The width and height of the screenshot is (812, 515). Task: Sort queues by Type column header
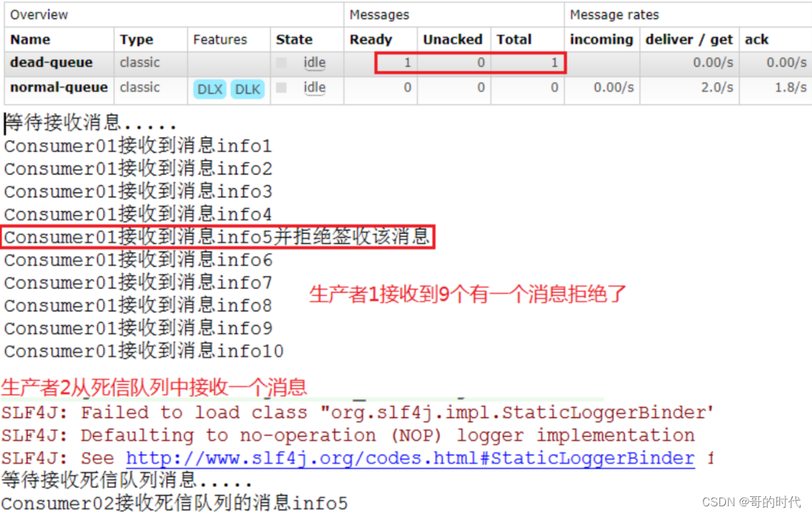136,39
